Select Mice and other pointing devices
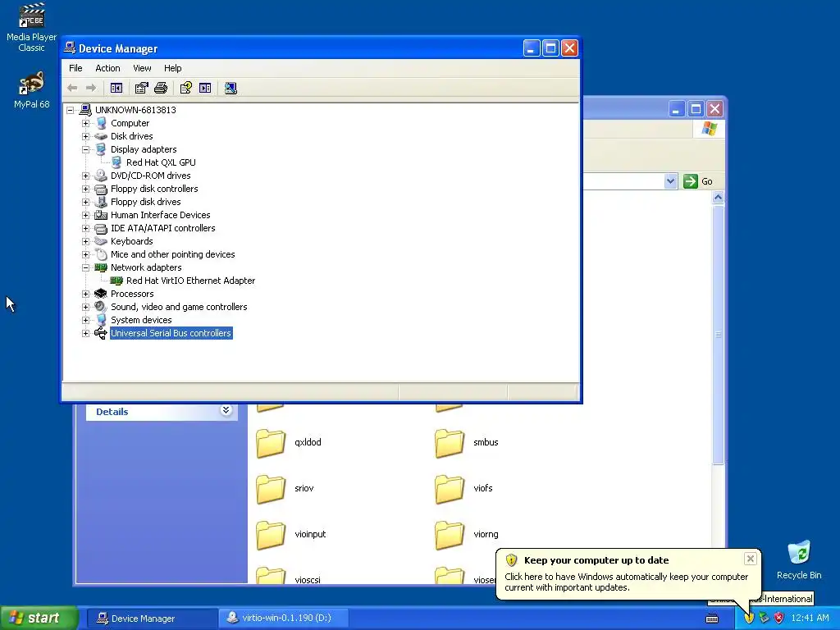This screenshot has height=630, width=840. (172, 254)
